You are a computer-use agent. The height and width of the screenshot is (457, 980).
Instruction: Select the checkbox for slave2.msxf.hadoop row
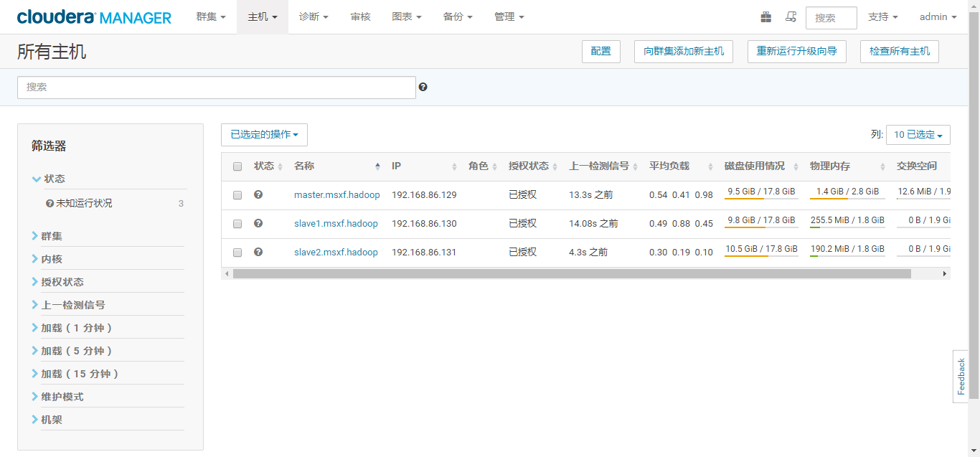tap(237, 252)
